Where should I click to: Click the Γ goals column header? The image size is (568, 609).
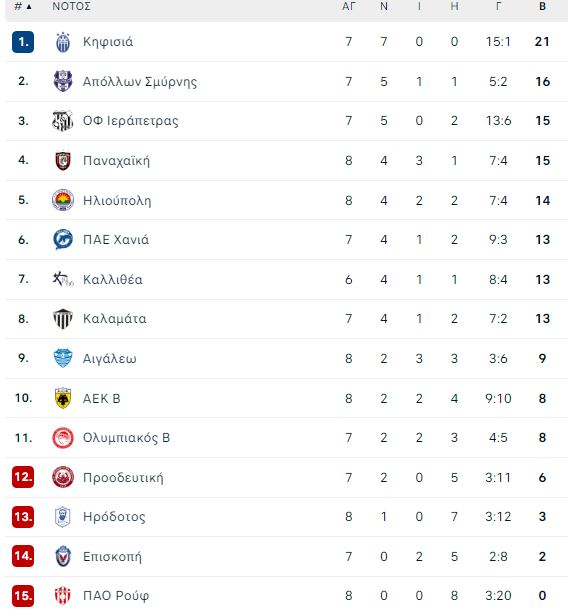click(x=498, y=7)
